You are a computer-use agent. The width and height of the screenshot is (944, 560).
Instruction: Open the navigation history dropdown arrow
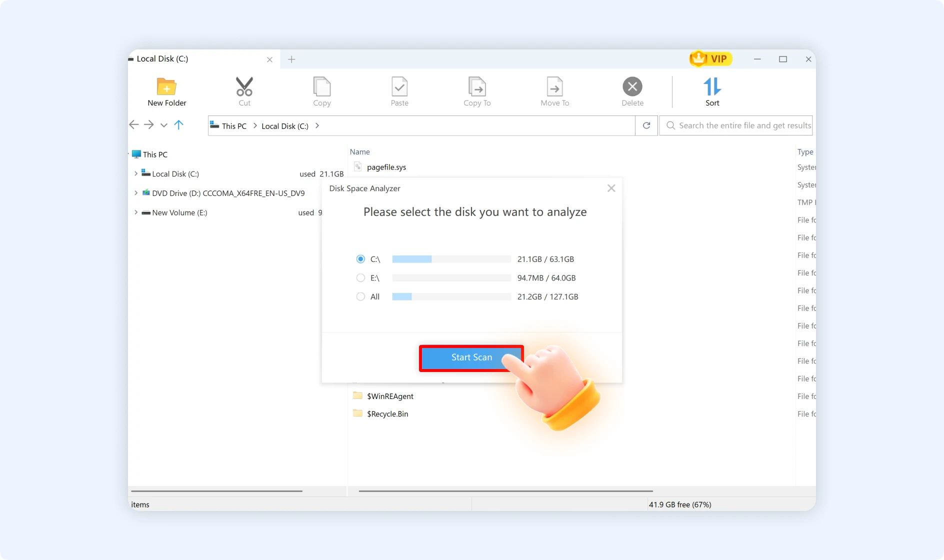(x=163, y=125)
